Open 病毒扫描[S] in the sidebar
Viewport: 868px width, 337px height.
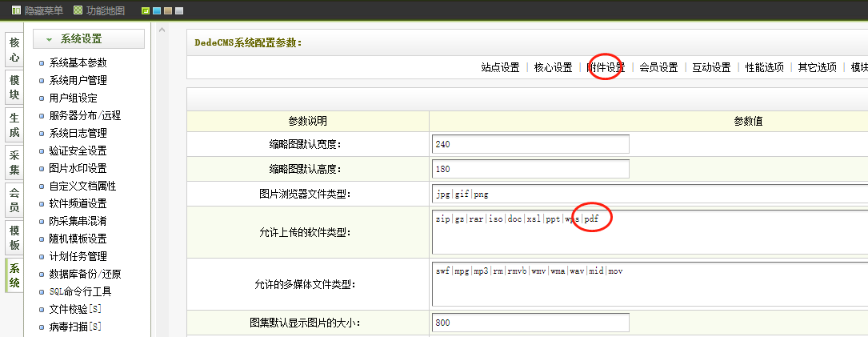click(x=74, y=327)
